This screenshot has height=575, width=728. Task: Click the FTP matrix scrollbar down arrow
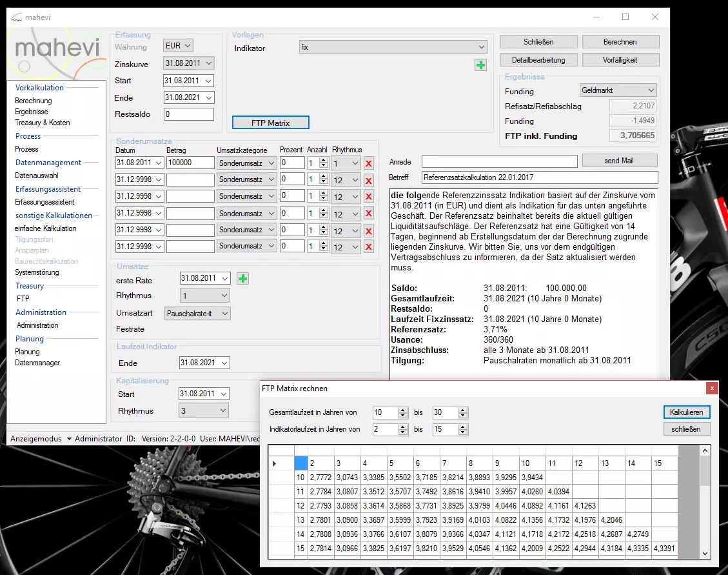(705, 553)
